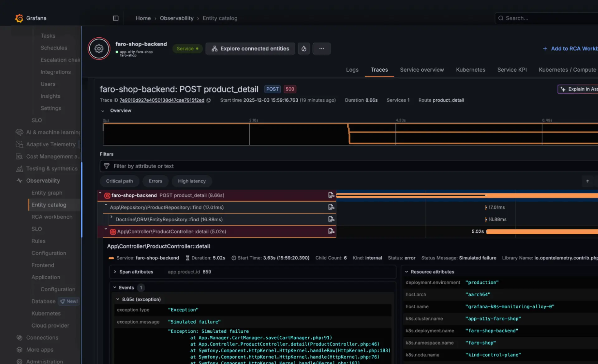The image size is (598, 364).
Task: Click the More apps sidebar icon
Action: 19,350
